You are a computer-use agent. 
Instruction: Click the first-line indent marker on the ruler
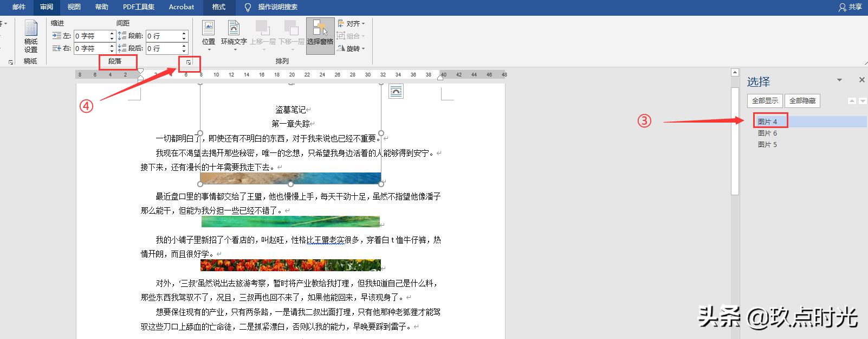(141, 72)
